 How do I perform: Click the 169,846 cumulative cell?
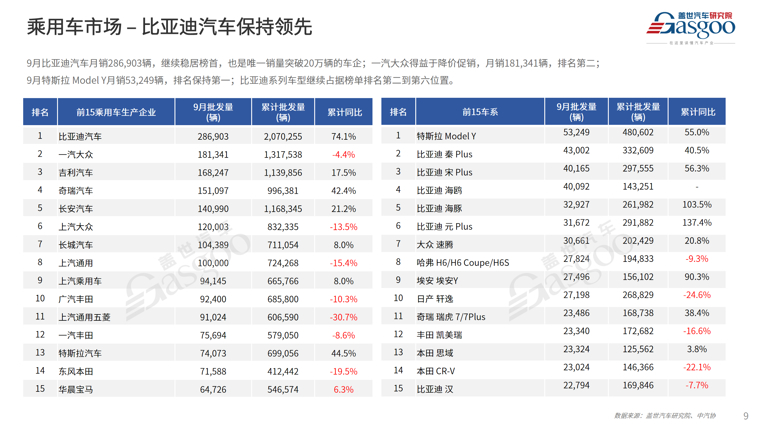click(638, 386)
